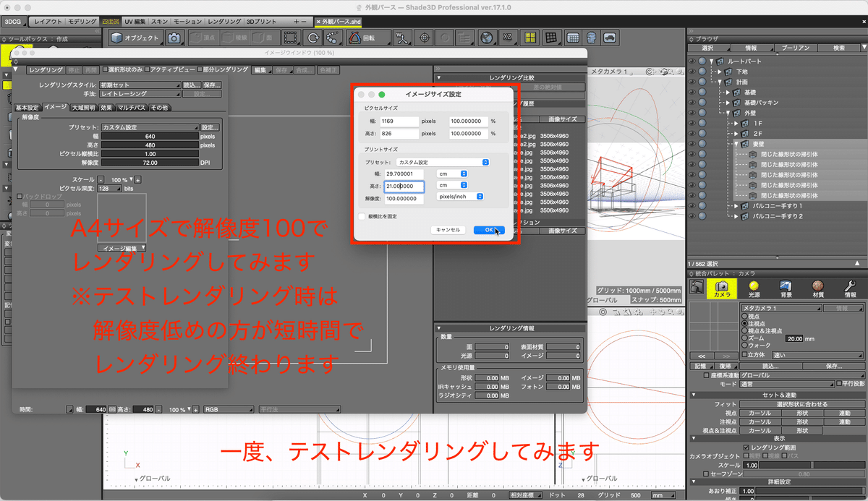Click the grid display icon in toolbar

point(550,38)
